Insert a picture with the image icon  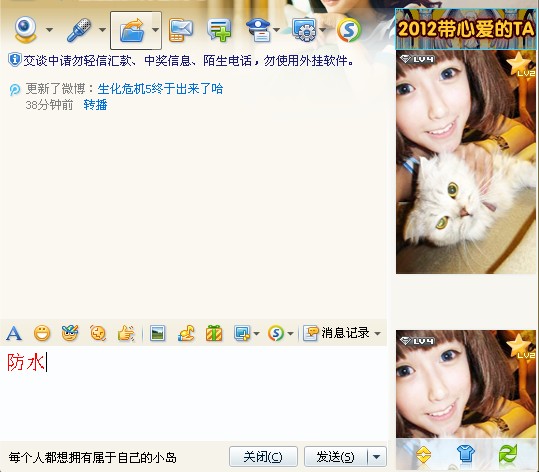(x=157, y=333)
